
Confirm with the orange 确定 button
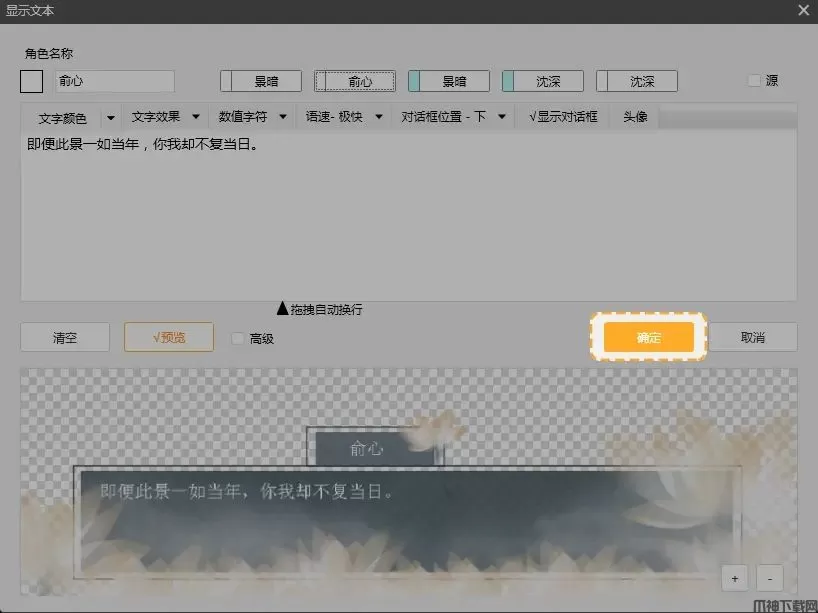tap(648, 337)
